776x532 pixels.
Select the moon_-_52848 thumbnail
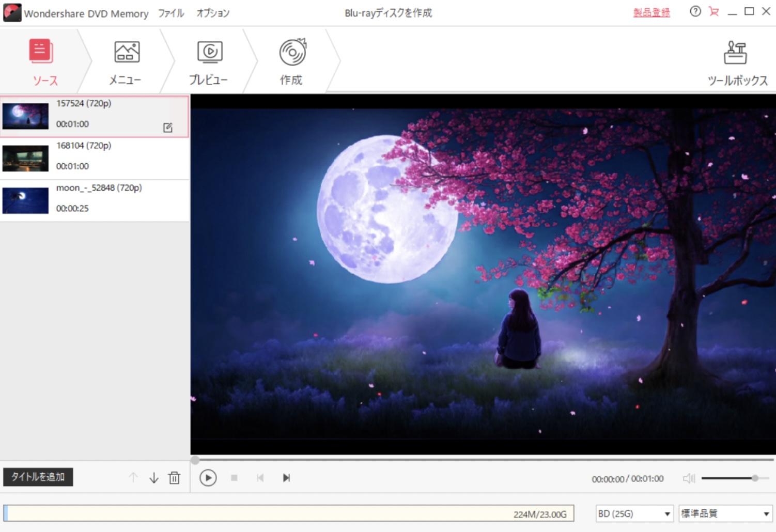pos(25,200)
